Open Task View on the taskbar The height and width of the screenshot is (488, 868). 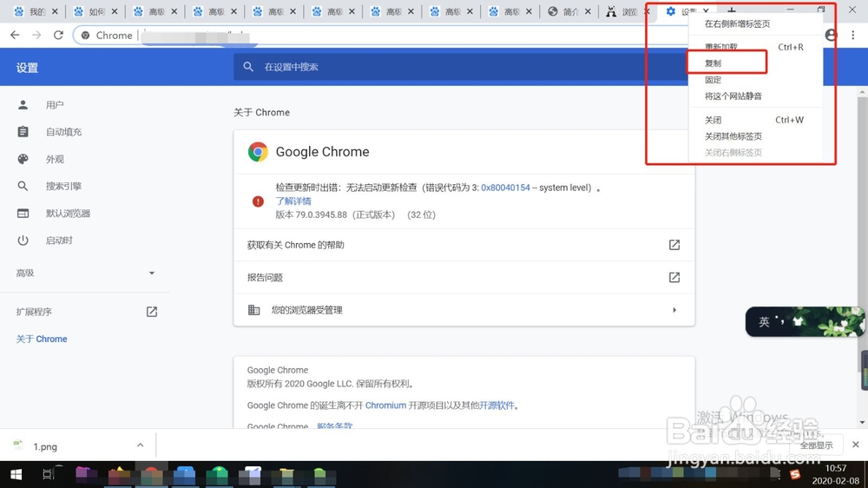point(48,475)
